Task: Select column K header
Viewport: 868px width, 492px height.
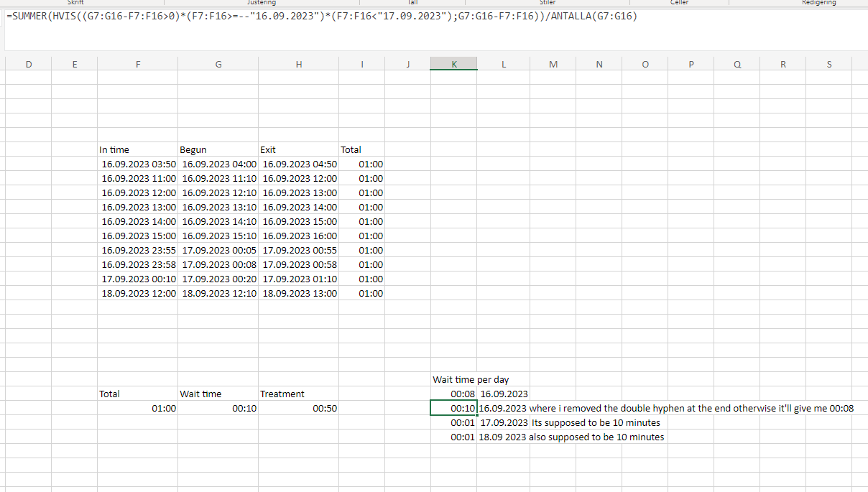Action: click(453, 64)
